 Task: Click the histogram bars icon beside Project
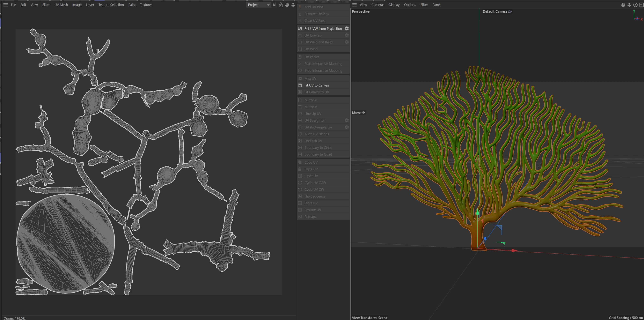275,5
